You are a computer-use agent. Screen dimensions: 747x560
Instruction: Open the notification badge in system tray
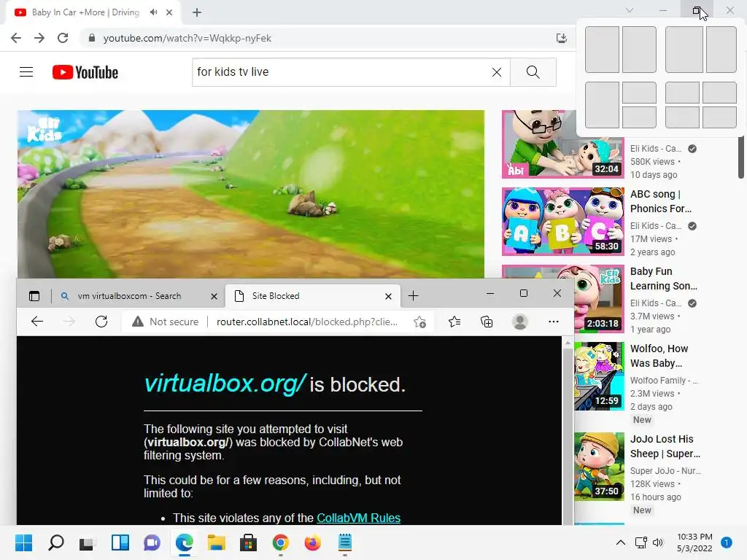726,542
